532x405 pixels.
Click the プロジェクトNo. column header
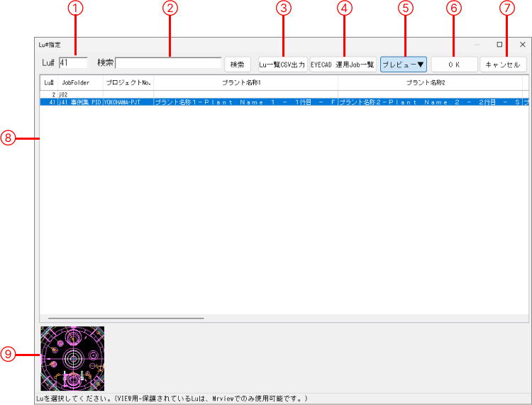pyautogui.click(x=128, y=83)
